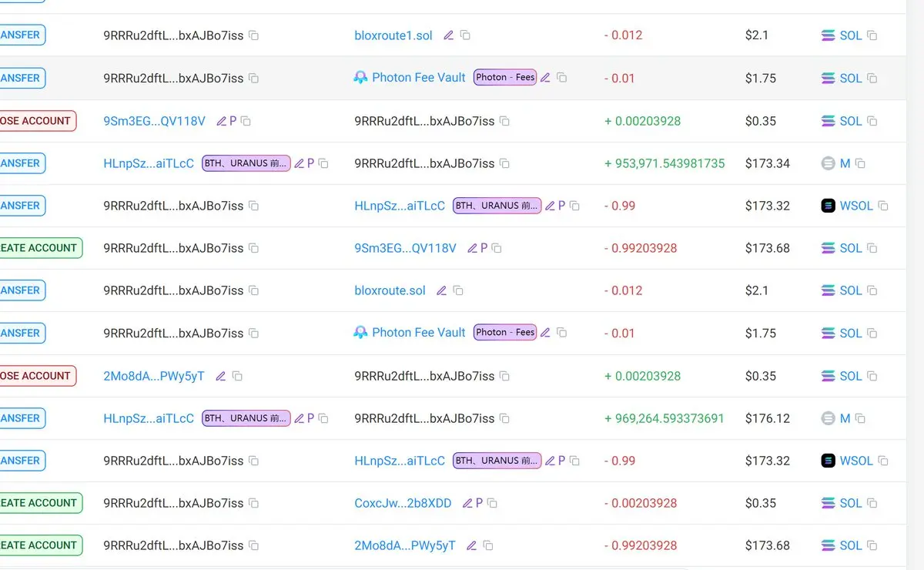924x570 pixels.
Task: Open HLnpSz...aiTLcC link in +969,264.593373691 row
Action: pyautogui.click(x=149, y=418)
